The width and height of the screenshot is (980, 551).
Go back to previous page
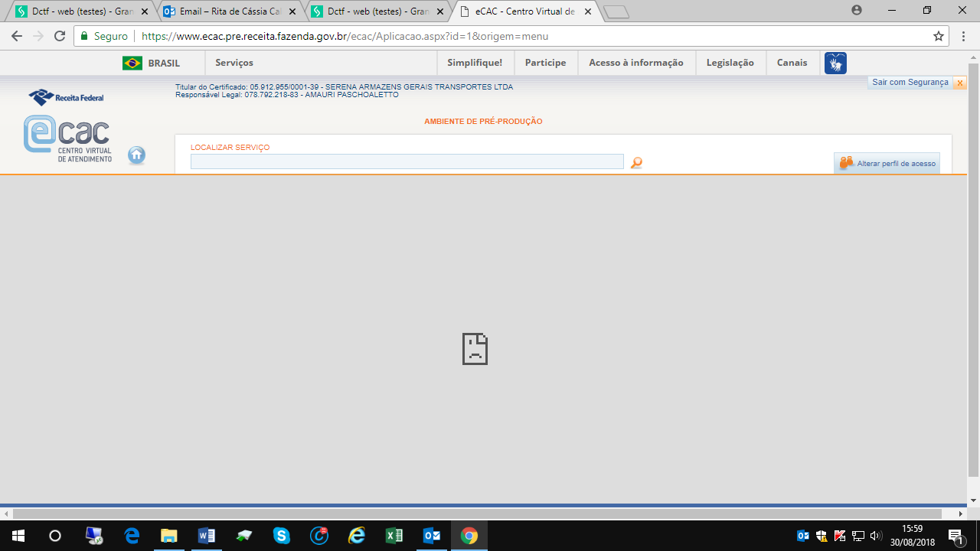17,36
